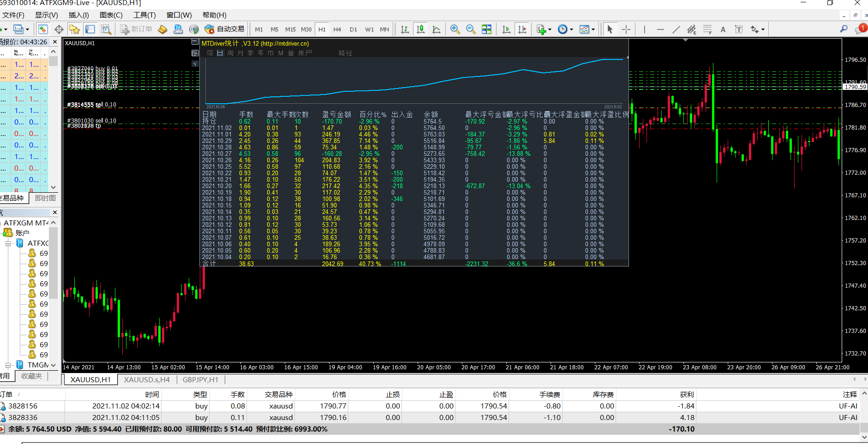Select the text label 'A' tool
The image size is (868, 444).
(x=723, y=30)
